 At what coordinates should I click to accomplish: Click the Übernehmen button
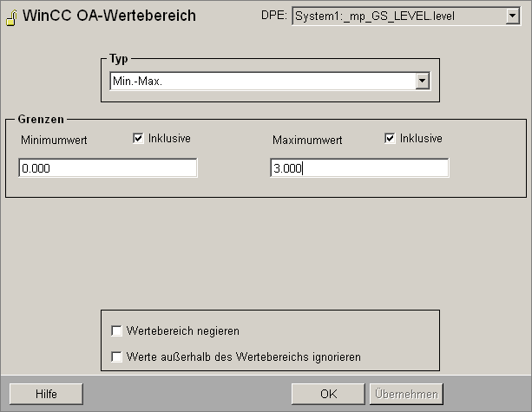click(x=406, y=394)
